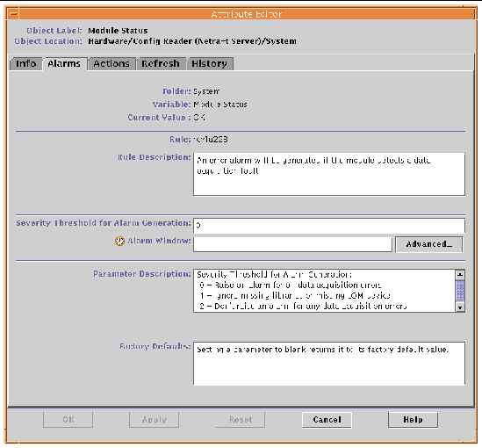Screen dimensions: 482x448
Task: Open Help for the Attribute Editor
Action: (413, 420)
